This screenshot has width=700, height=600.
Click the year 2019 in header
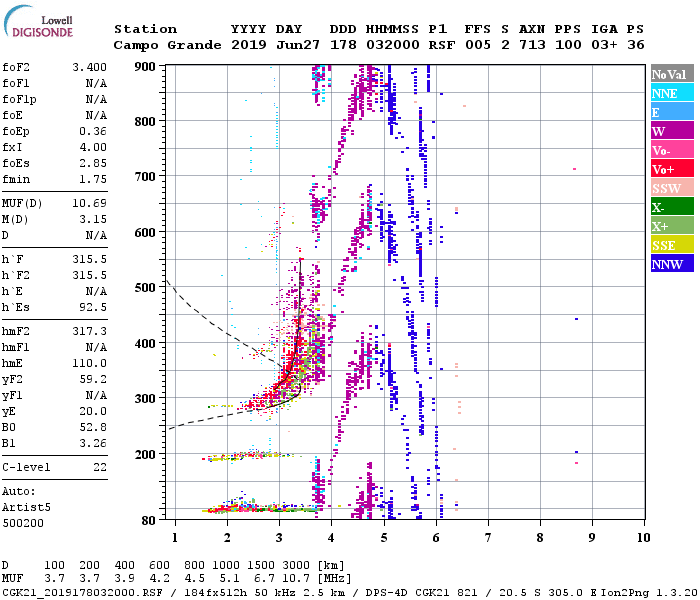tap(249, 45)
